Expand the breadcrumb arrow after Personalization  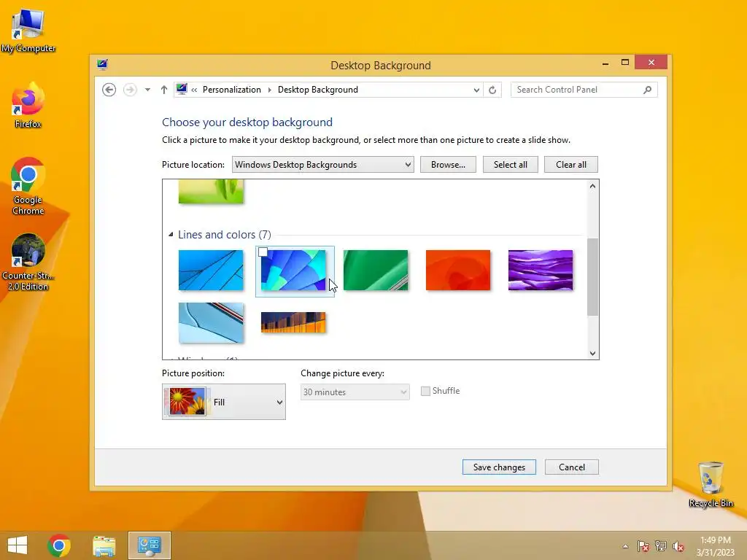[270, 90]
